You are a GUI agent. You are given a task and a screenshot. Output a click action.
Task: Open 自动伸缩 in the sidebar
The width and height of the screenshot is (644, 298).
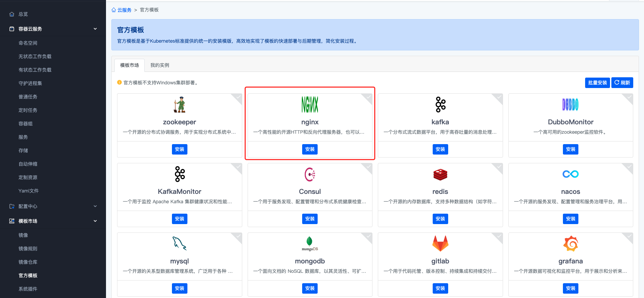28,164
